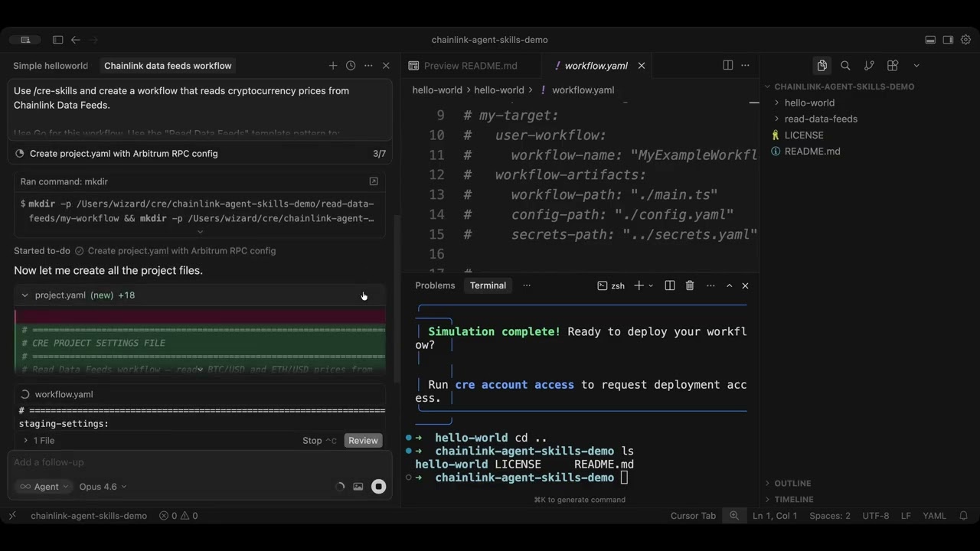The image size is (980, 551).
Task: Open the Opus 4.6 model selector
Action: click(x=102, y=486)
